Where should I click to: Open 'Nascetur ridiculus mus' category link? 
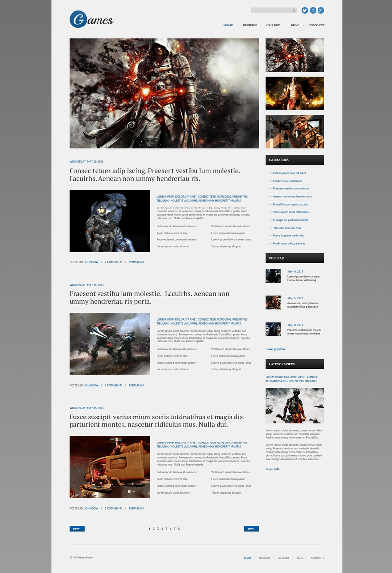click(287, 228)
